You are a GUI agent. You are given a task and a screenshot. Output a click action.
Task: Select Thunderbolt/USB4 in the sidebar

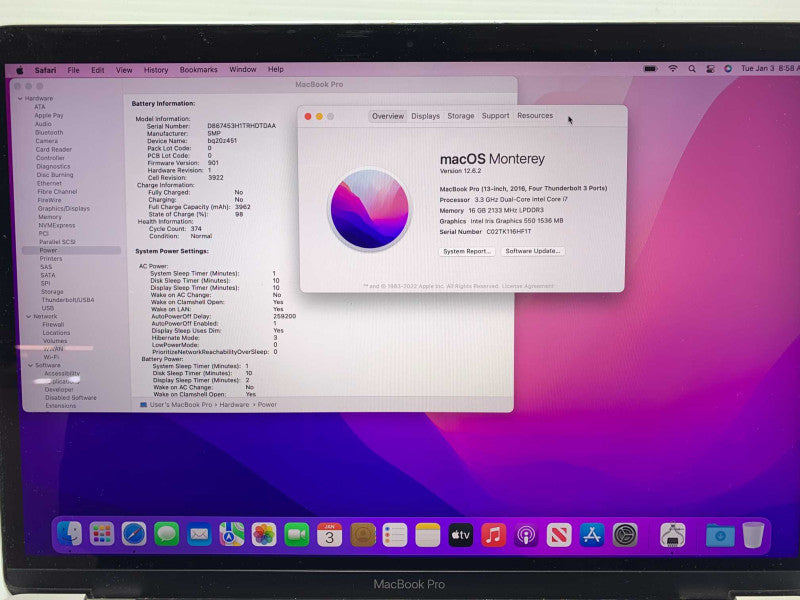tap(67, 300)
